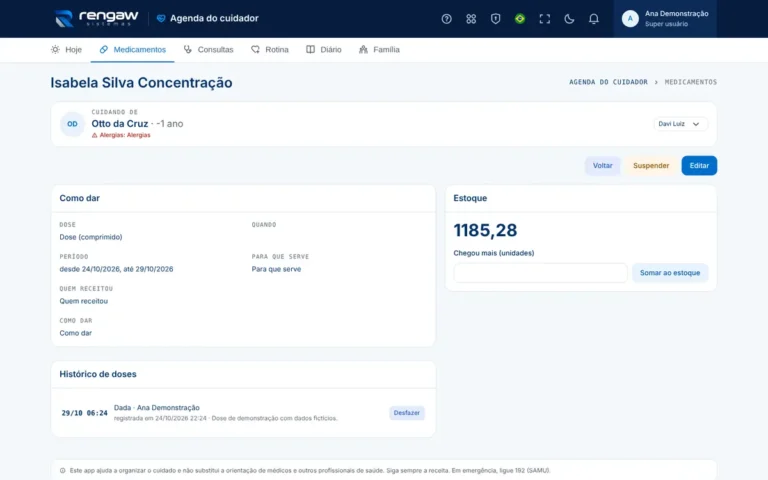Switch to the Família tab
This screenshot has height=480, width=768.
(379, 49)
